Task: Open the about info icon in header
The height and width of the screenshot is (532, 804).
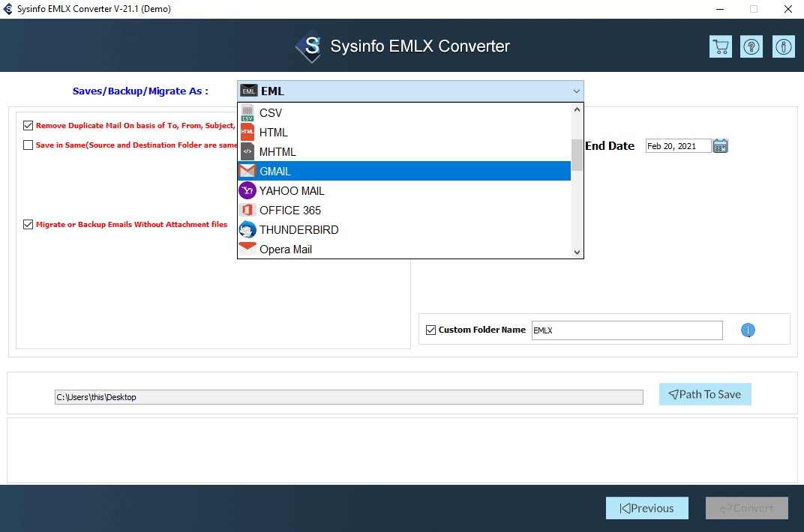Action: (x=784, y=46)
